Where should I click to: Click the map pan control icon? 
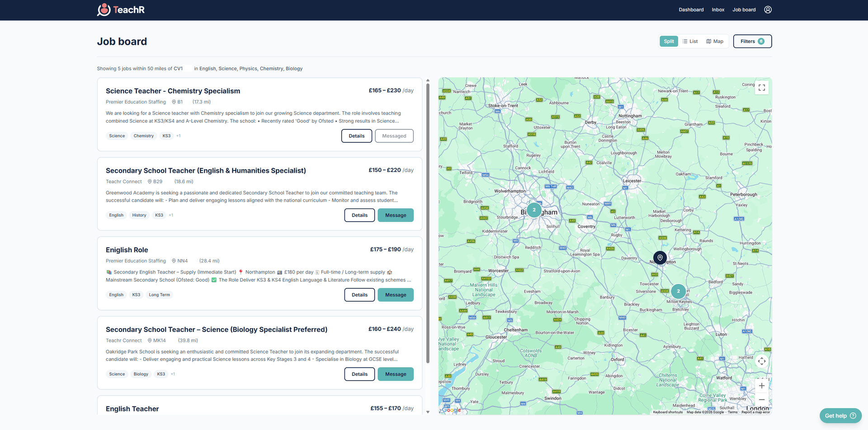pyautogui.click(x=762, y=361)
